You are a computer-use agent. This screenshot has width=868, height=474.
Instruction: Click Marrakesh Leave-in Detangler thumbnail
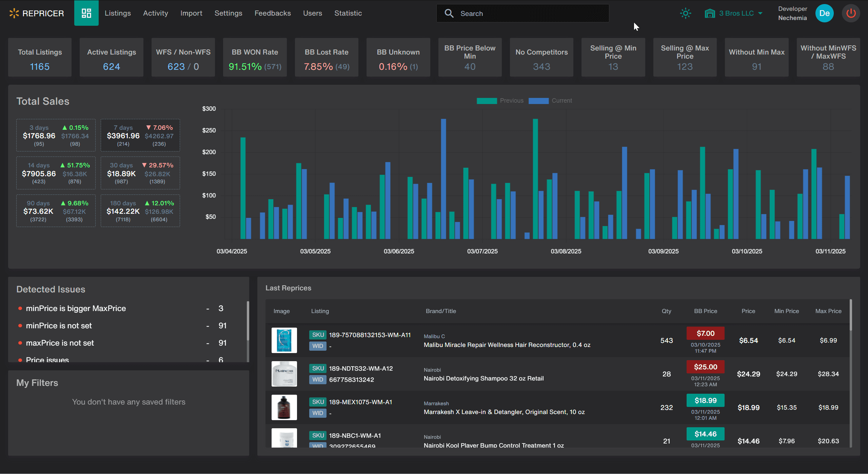coord(284,407)
